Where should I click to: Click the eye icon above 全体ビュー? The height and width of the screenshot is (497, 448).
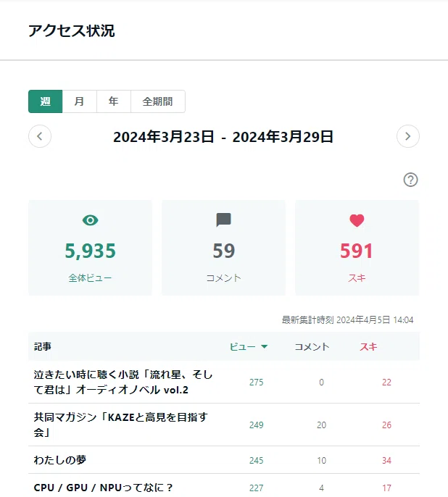click(x=91, y=220)
